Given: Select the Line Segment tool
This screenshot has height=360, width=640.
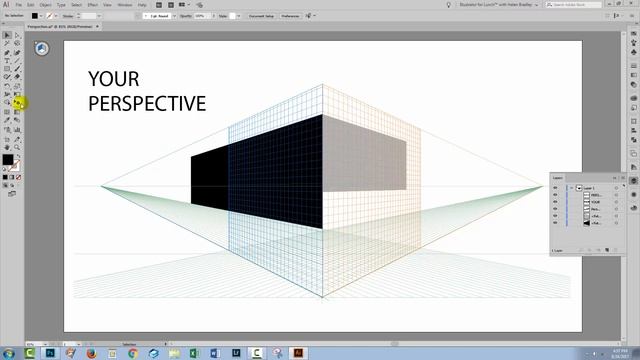Looking at the screenshot, I should click(17, 61).
